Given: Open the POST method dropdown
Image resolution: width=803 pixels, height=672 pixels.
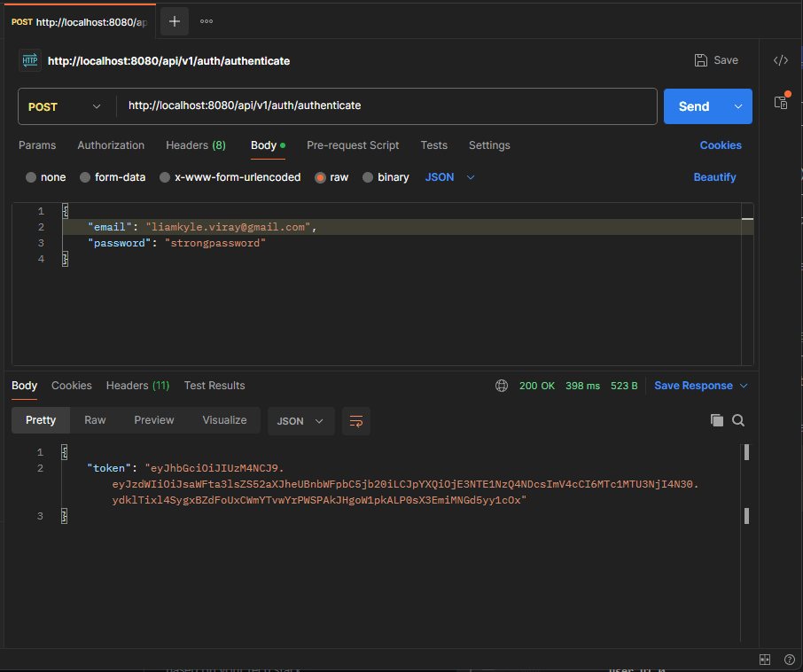Looking at the screenshot, I should 66,105.
